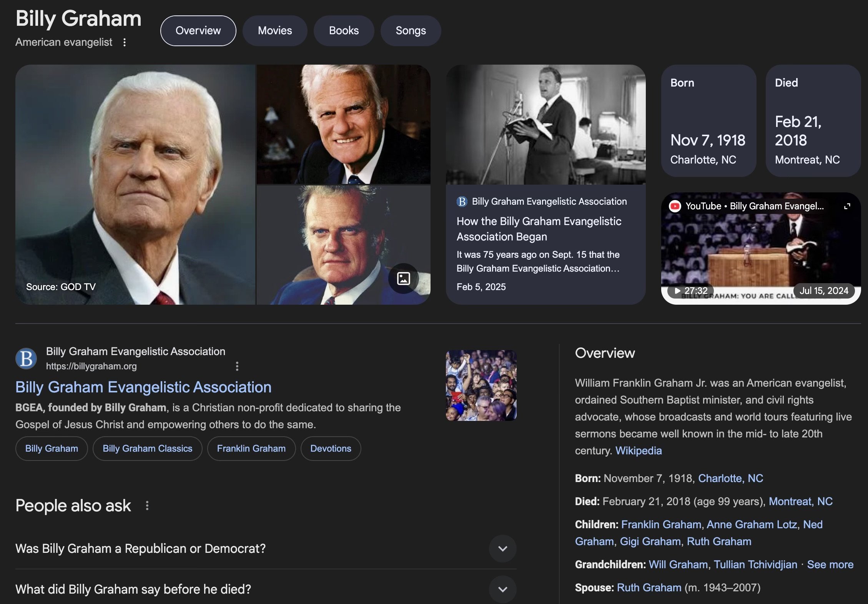This screenshot has width=868, height=604.
Task: Click the Died Feb 21, 2018 card
Action: [x=813, y=121]
